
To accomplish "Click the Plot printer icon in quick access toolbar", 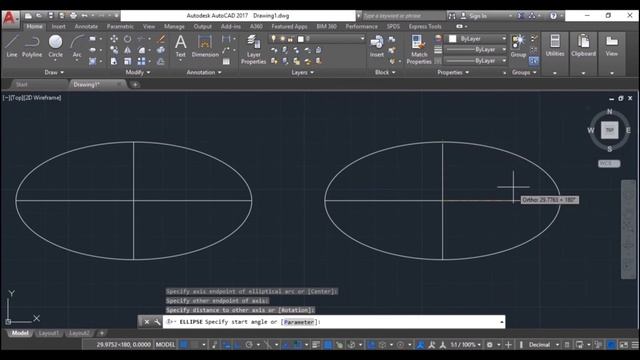I will click(73, 16).
